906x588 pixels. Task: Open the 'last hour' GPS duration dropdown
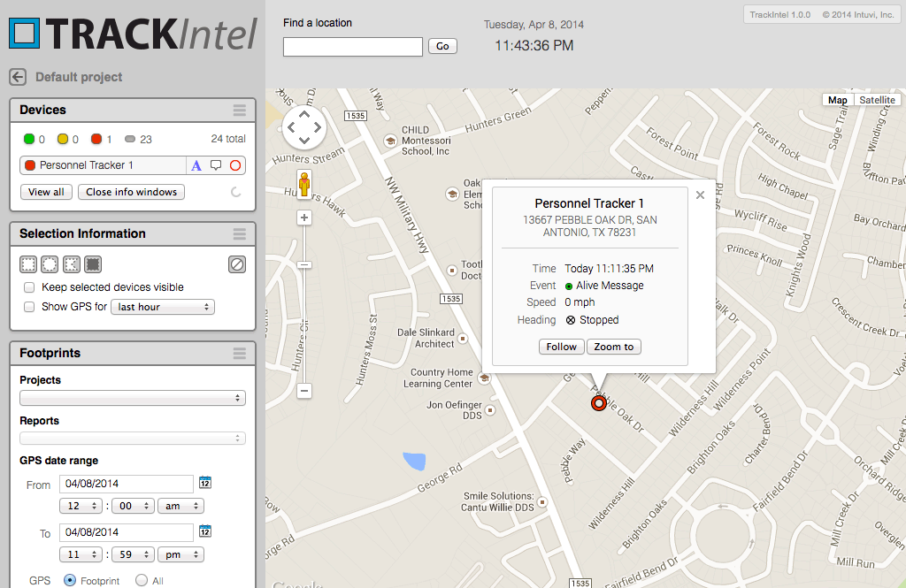(x=163, y=307)
